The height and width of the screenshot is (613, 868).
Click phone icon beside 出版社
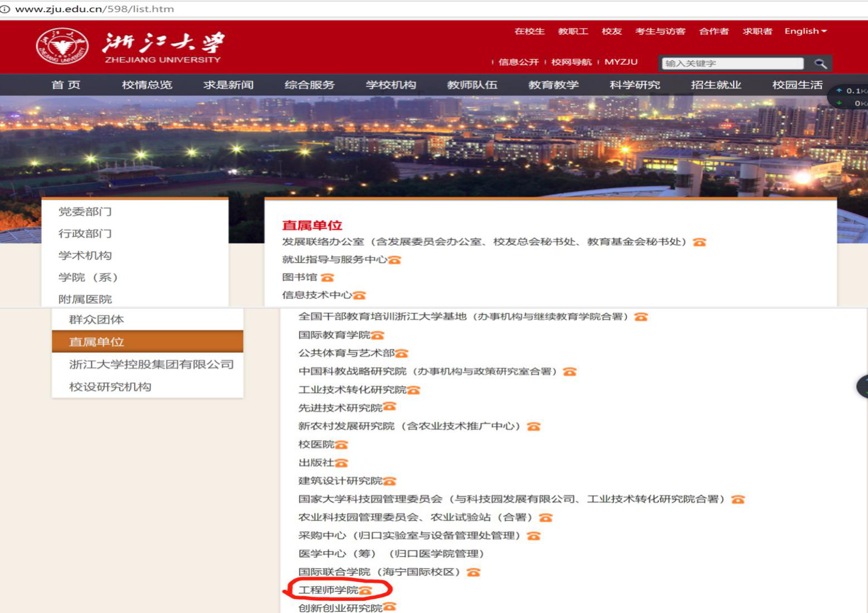click(341, 463)
